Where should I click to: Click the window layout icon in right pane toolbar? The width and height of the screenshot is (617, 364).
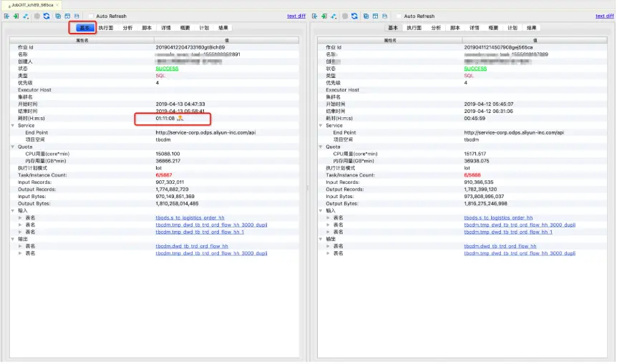[375, 16]
